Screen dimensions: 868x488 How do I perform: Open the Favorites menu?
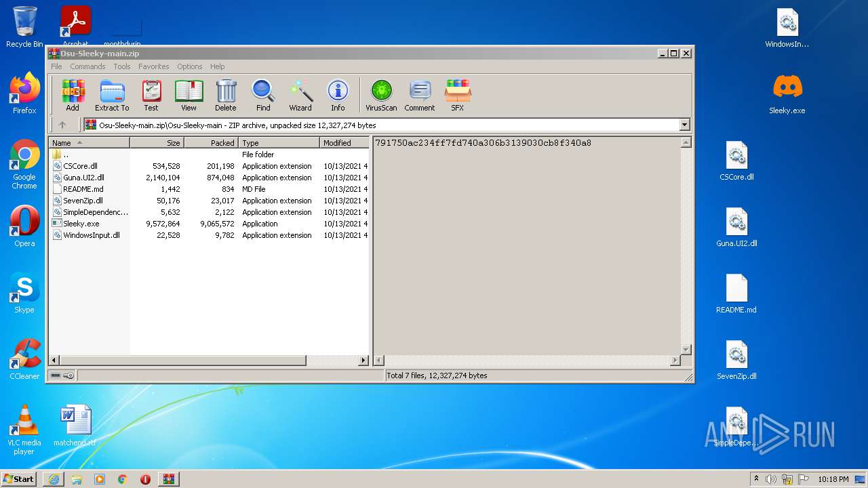154,66
